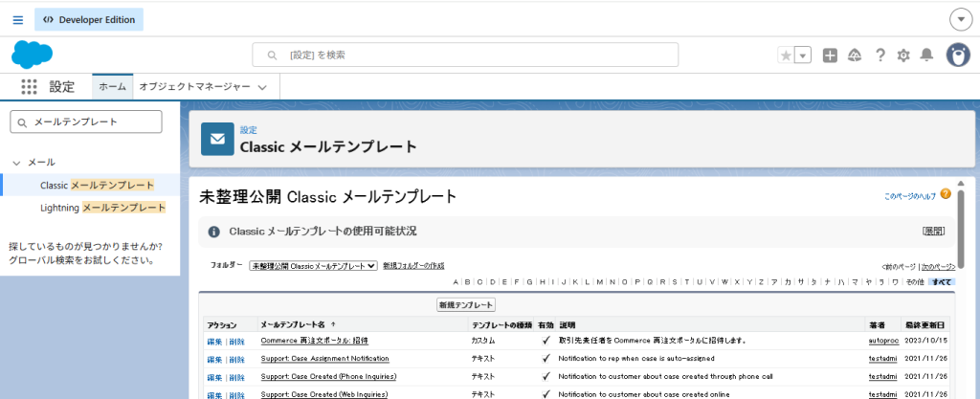Click 編集 for Support: Case Assignment Notification

[214, 360]
